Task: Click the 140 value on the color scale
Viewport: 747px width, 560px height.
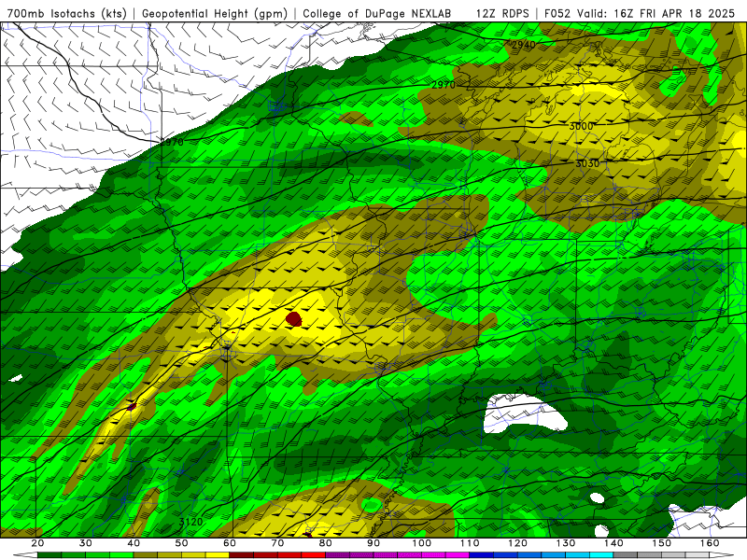Action: 613,543
